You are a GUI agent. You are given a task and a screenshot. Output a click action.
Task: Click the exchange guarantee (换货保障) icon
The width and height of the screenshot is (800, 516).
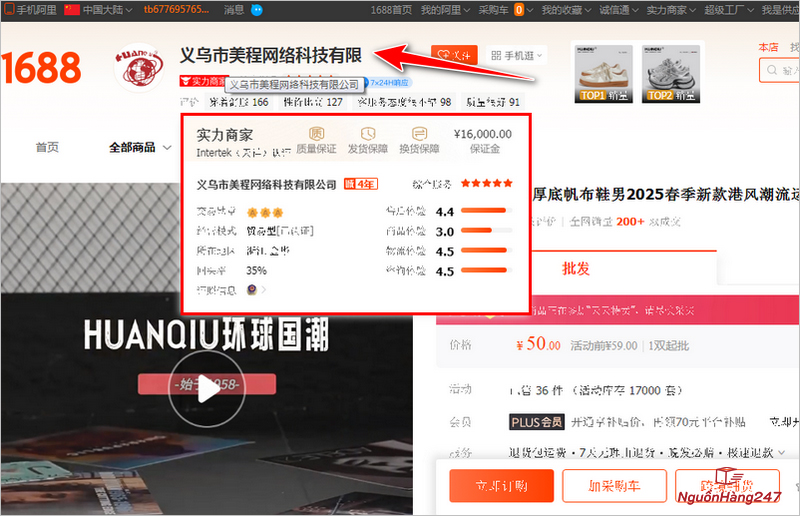click(420, 134)
